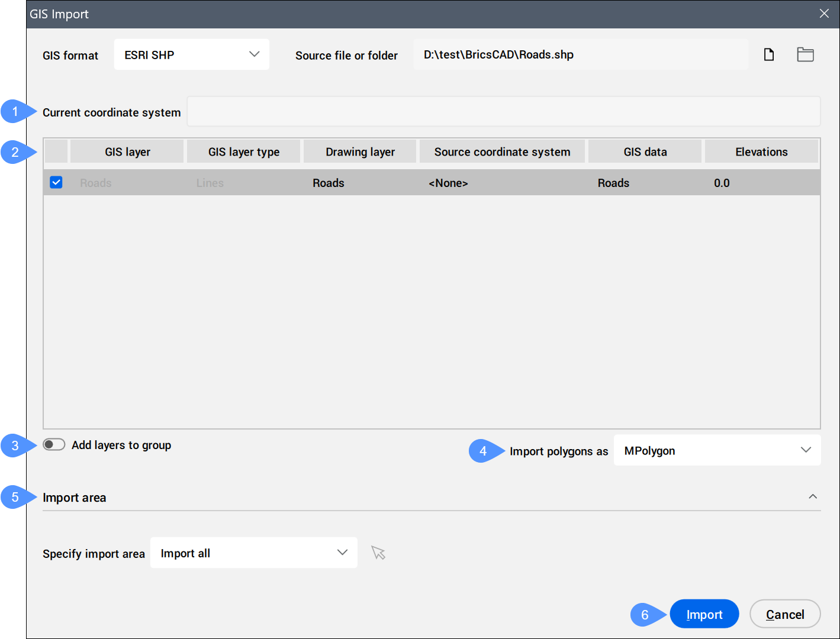Click the Source coordinate system column header

pyautogui.click(x=502, y=152)
